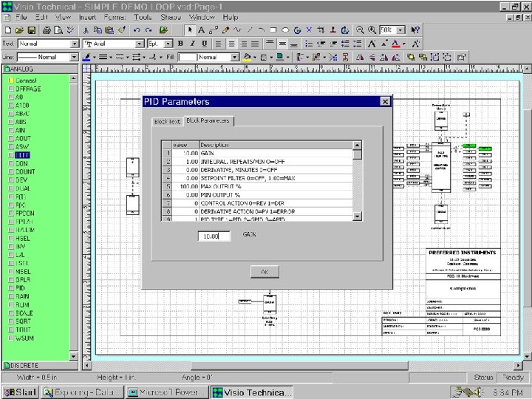
Task: Select the Pointer tool in the toolbar
Action: click(191, 30)
